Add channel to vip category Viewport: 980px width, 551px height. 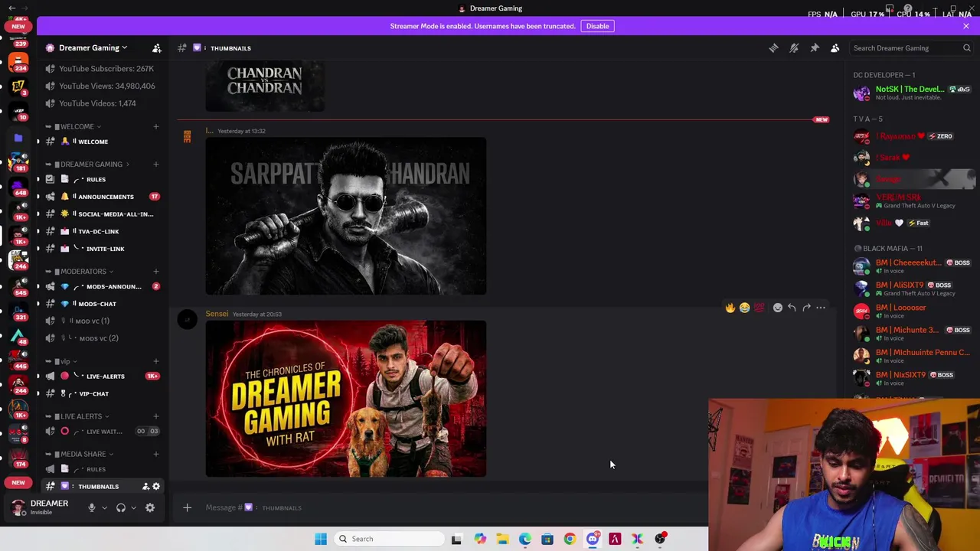click(155, 361)
